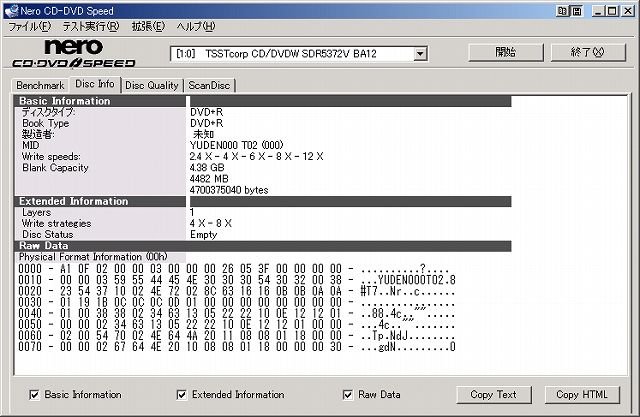Click the 開始 start button

[x=506, y=52]
